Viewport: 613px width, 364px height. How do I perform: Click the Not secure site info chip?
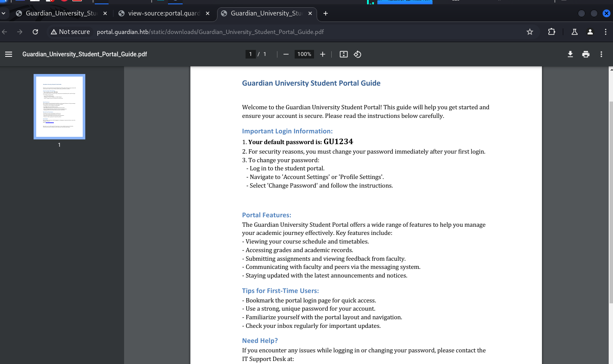(x=70, y=32)
